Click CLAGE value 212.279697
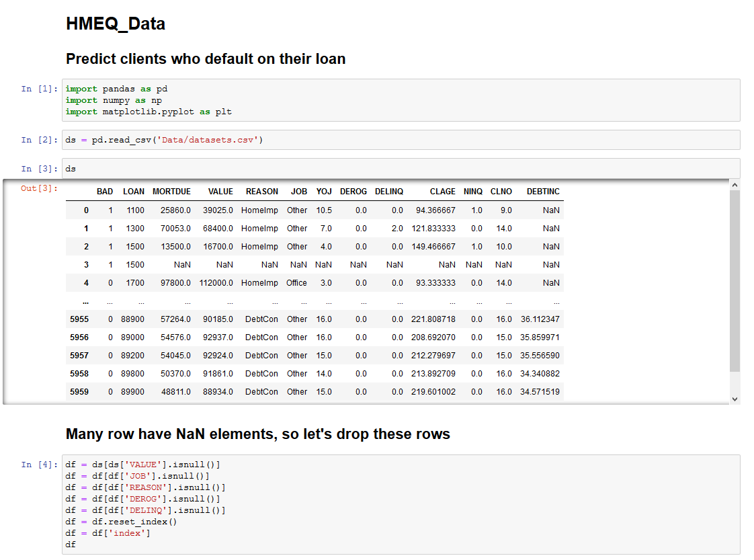This screenshot has height=560, width=754. tap(433, 356)
